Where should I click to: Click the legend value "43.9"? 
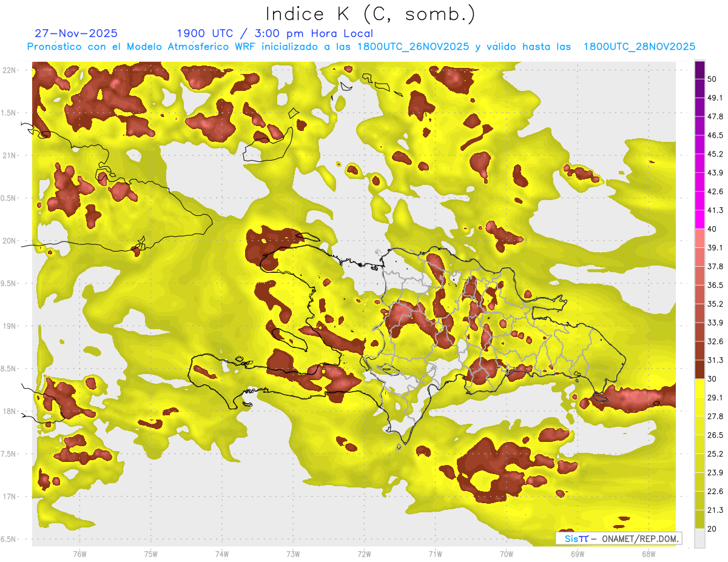715,173
